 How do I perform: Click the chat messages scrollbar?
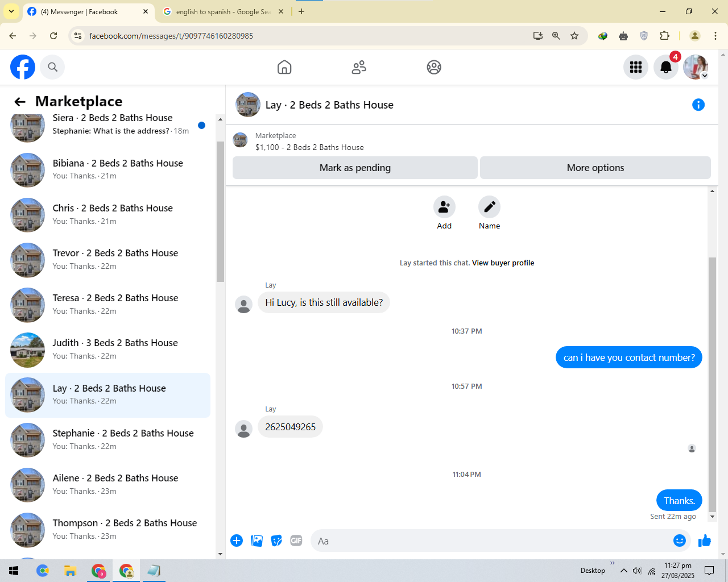pyautogui.click(x=712, y=385)
